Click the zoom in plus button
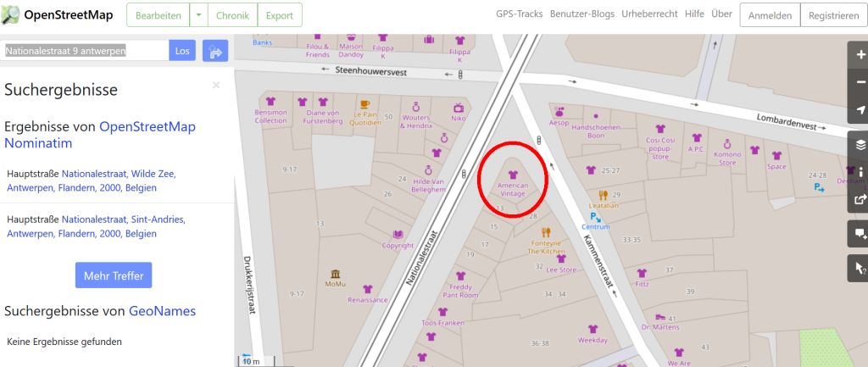The width and height of the screenshot is (868, 367). point(860,55)
